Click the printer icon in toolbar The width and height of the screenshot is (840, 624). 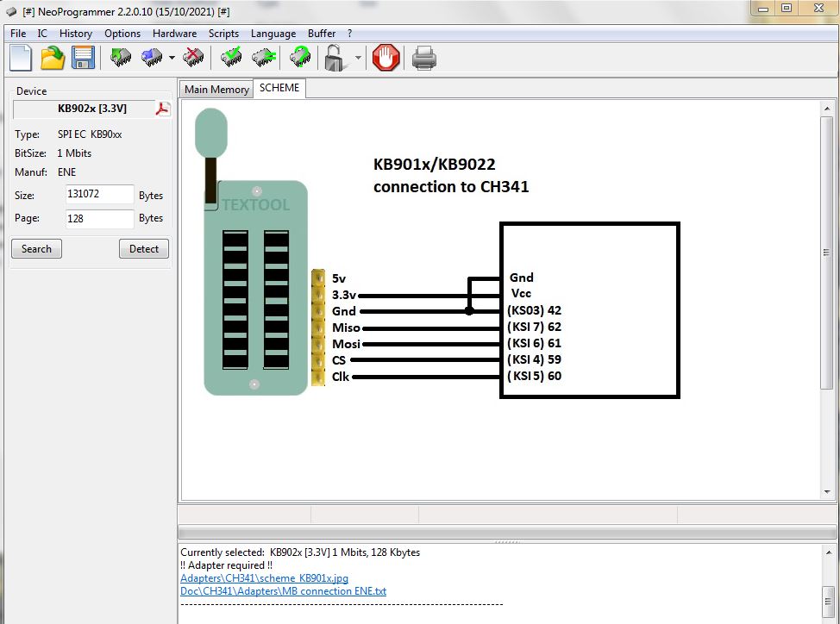point(423,58)
